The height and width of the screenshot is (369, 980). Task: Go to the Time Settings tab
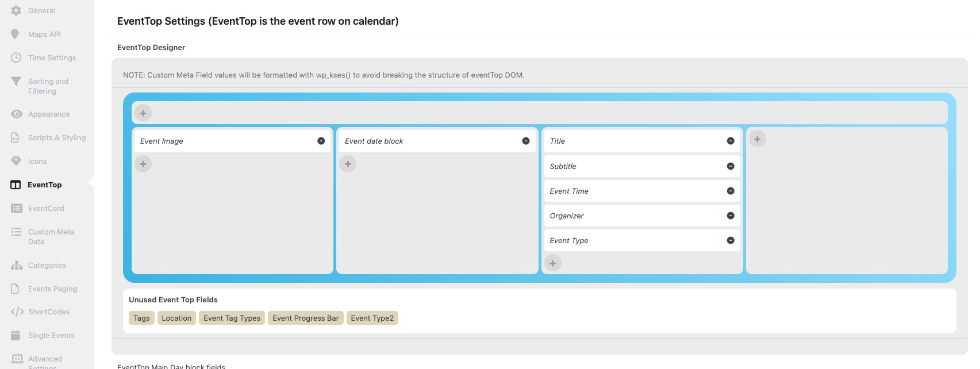52,57
